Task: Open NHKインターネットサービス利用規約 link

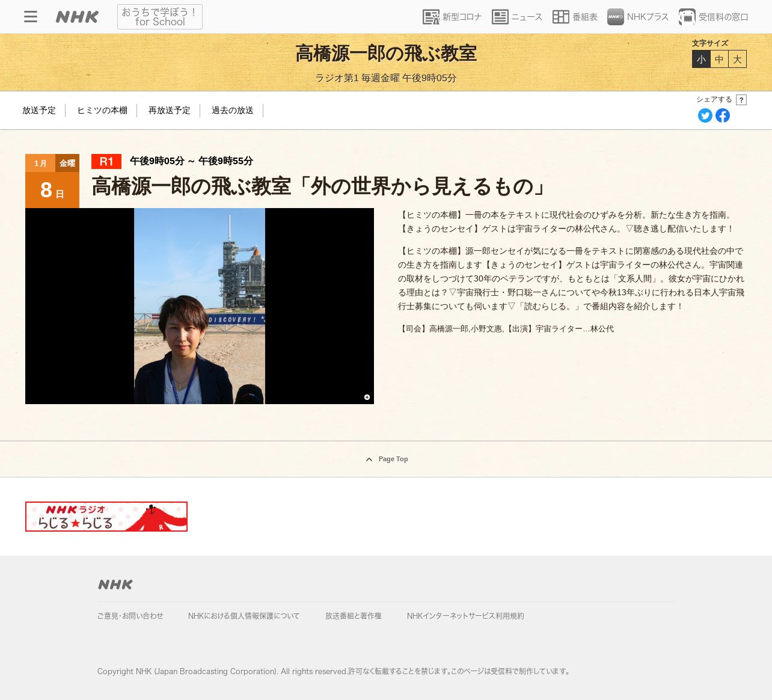Action: click(465, 616)
